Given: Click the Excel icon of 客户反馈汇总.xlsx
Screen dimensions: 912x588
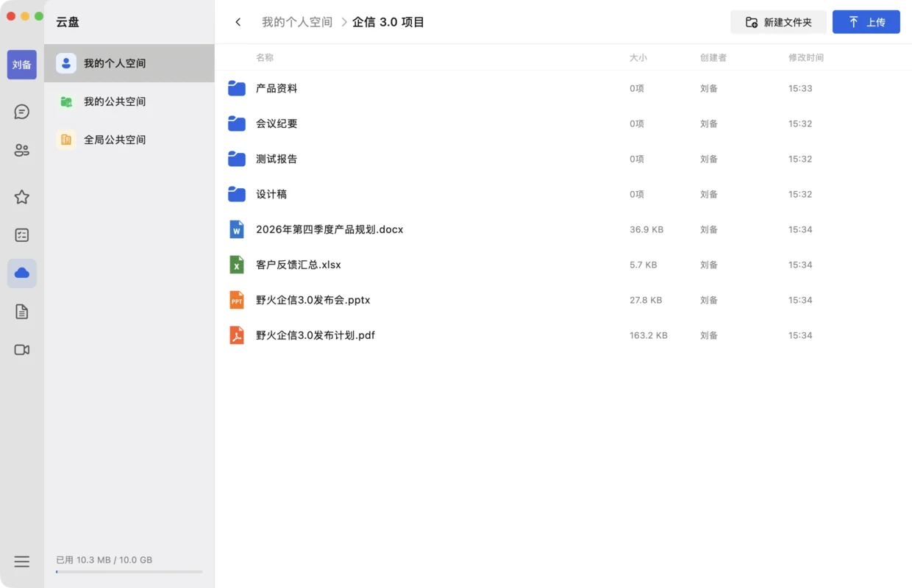Looking at the screenshot, I should (x=237, y=265).
